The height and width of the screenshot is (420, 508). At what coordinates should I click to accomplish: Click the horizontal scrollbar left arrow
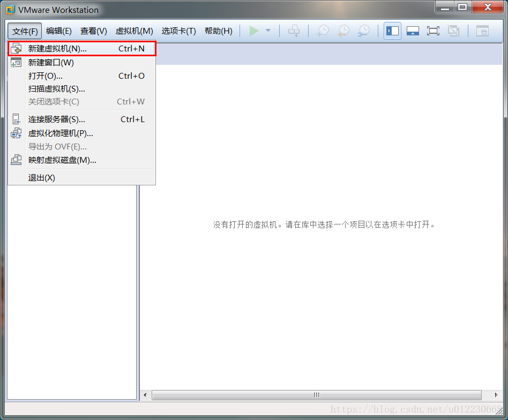pos(145,395)
